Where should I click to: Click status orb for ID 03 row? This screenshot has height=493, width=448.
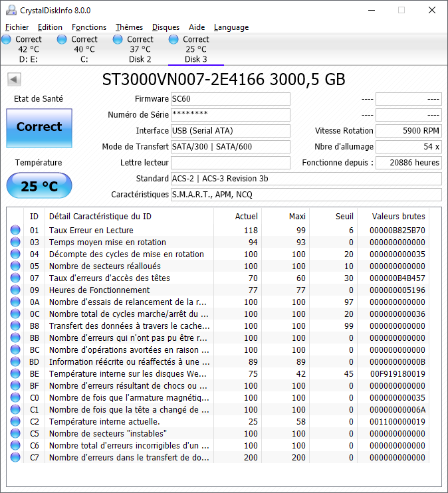coord(15,242)
